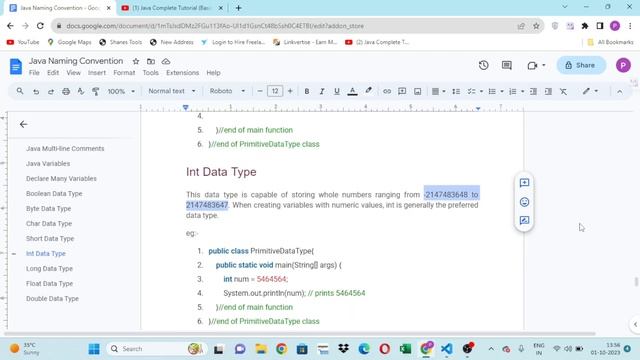The height and width of the screenshot is (360, 640).
Task: Jump to Long Data Type in the outline
Action: click(x=49, y=269)
